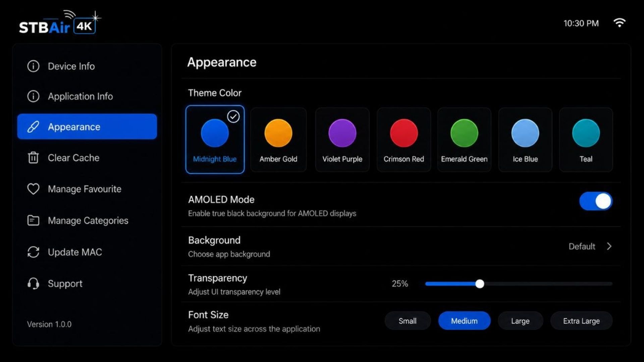Click the STBAir 4K logo
The height and width of the screenshot is (362, 644).
(60, 22)
